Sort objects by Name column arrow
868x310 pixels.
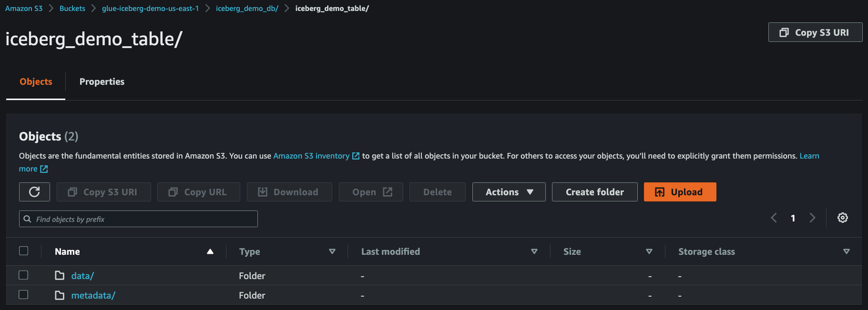tap(210, 251)
